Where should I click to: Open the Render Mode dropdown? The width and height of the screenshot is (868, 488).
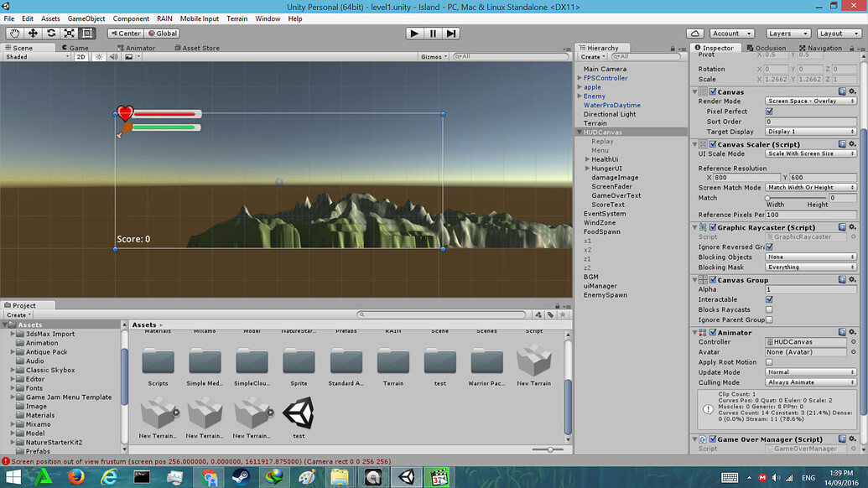click(808, 101)
